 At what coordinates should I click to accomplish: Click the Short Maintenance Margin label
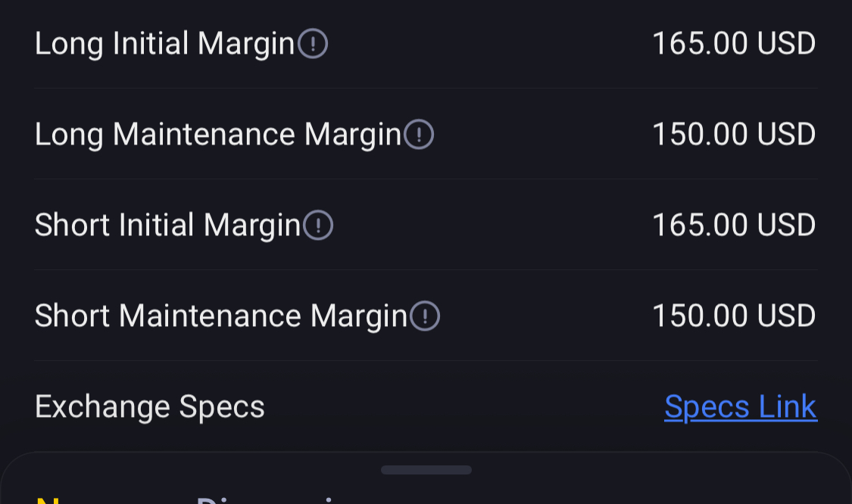[220, 316]
